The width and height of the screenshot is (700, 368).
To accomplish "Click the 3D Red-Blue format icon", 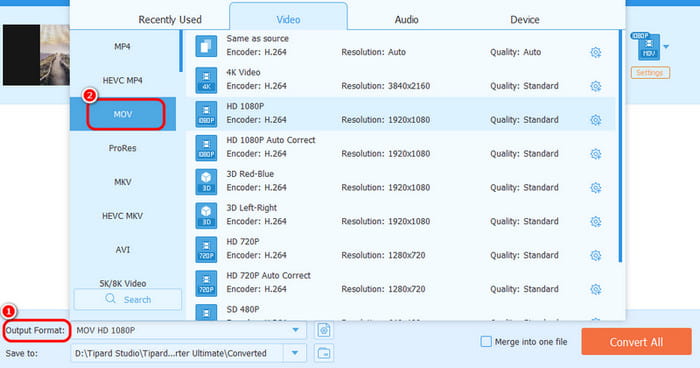I will point(206,182).
